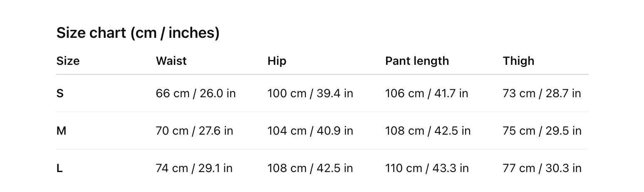The height and width of the screenshot is (192, 644).
Task: Click waist value 74 cm / 29.1 in
Action: click(x=194, y=168)
